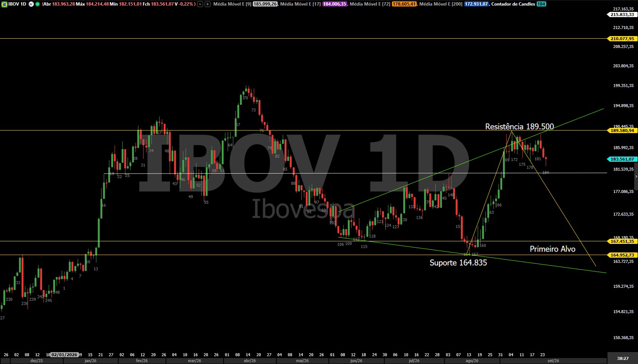This screenshot has height=364, width=638.
Task: Open the IBOV 1D symbol selector
Action: click(17, 4)
